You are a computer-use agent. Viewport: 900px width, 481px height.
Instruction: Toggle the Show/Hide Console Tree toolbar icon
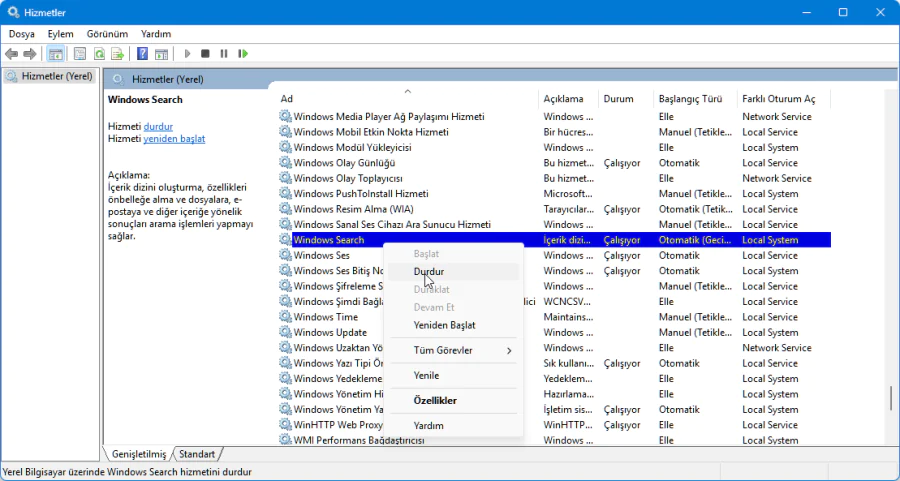[x=56, y=54]
